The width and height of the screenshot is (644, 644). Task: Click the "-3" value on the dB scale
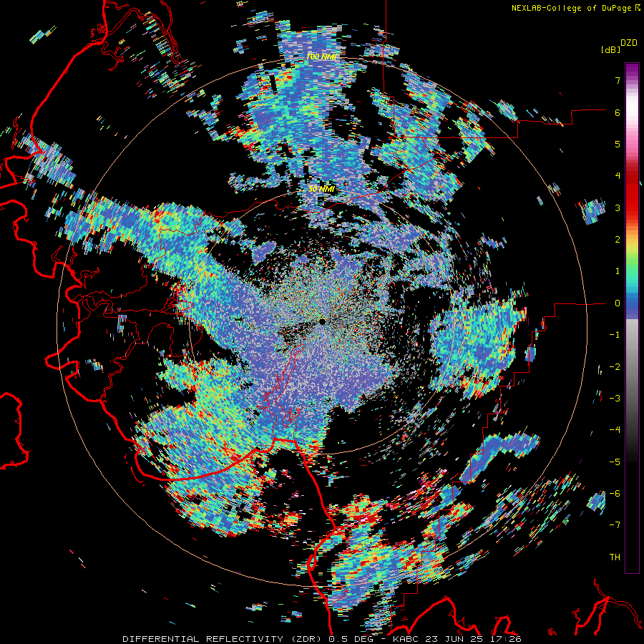615,399
